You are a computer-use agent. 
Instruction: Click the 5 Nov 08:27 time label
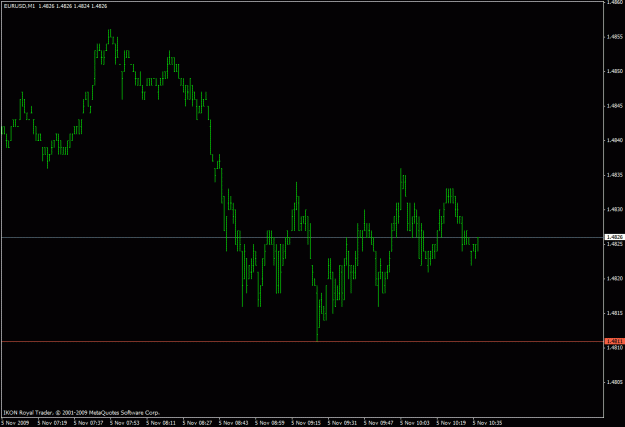pyautogui.click(x=197, y=423)
